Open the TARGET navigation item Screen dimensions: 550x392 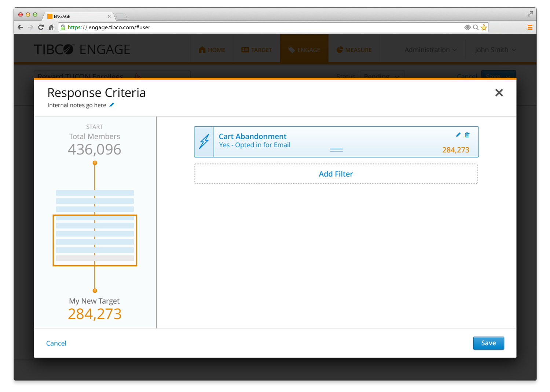[x=257, y=50]
